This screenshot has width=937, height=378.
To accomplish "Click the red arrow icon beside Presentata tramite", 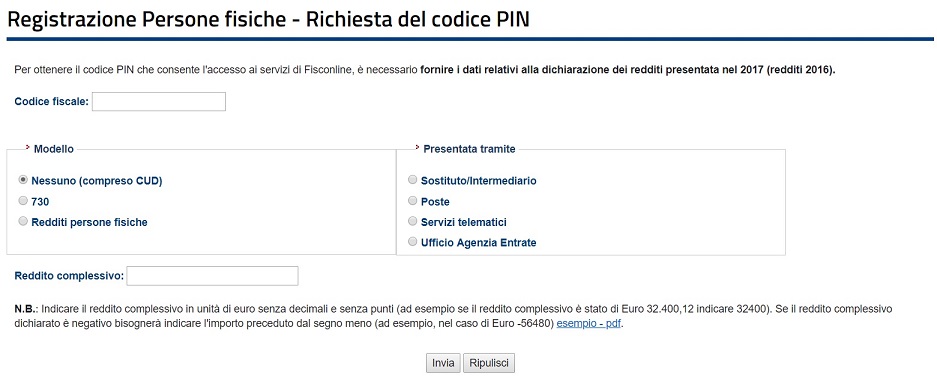I will [417, 147].
